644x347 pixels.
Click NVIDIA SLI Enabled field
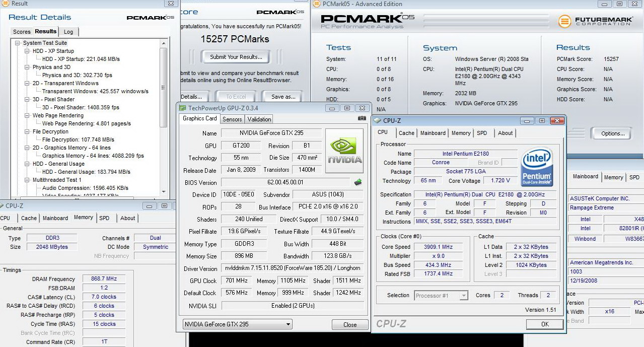(292, 306)
